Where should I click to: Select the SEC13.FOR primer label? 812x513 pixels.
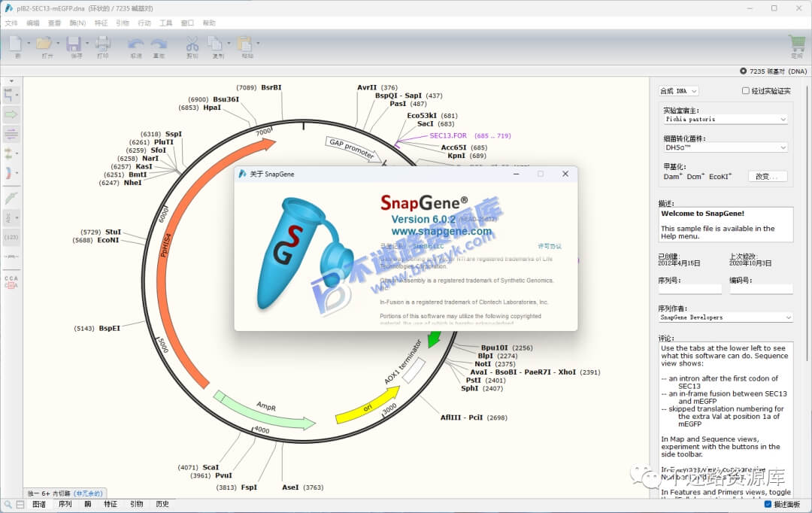click(448, 135)
